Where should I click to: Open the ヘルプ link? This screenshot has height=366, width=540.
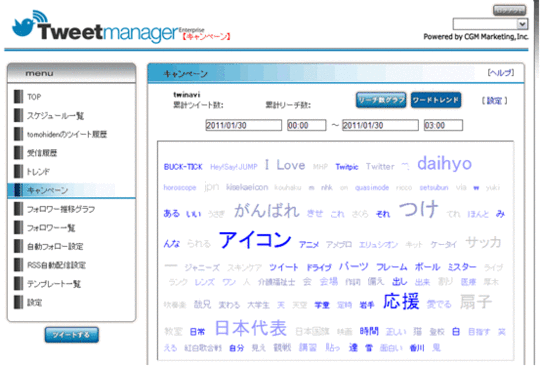point(501,73)
